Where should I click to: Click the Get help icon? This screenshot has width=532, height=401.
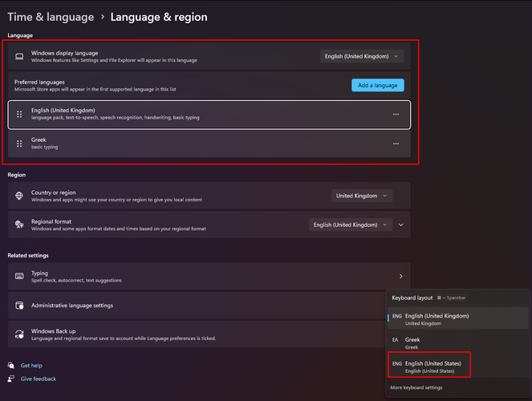point(11,366)
